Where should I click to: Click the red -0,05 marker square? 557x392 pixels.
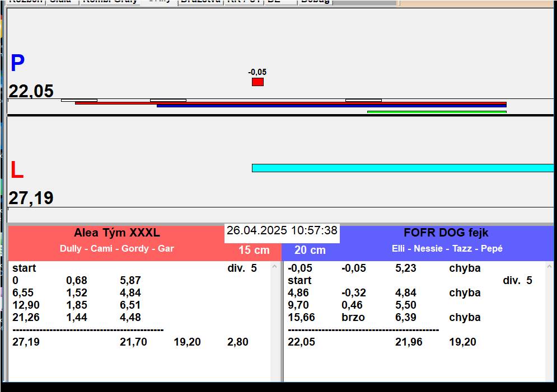click(258, 82)
